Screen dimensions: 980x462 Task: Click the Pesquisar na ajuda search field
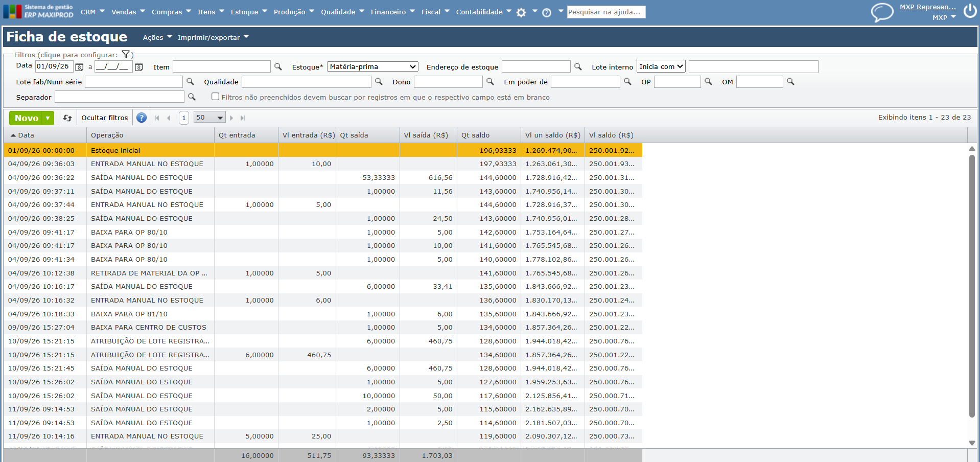pyautogui.click(x=606, y=12)
